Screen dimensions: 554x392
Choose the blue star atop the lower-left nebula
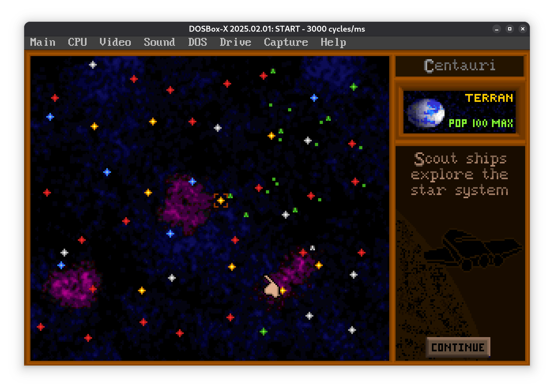61,265
